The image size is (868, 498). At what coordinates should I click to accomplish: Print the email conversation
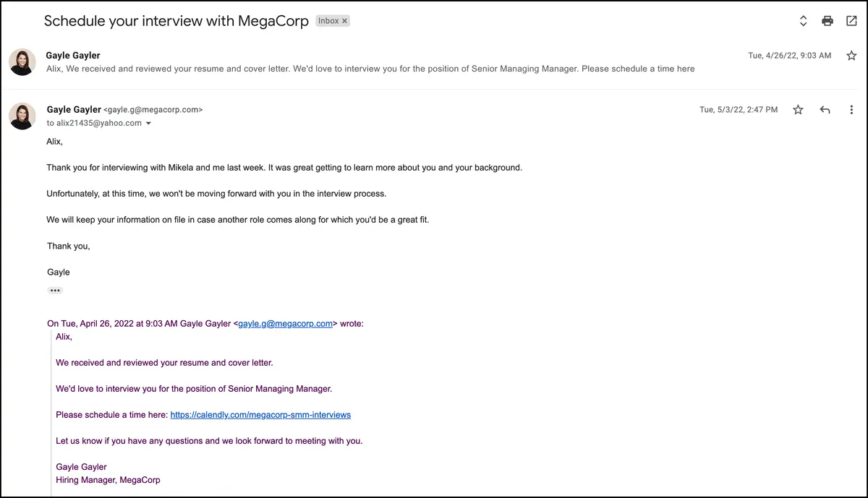coord(827,21)
